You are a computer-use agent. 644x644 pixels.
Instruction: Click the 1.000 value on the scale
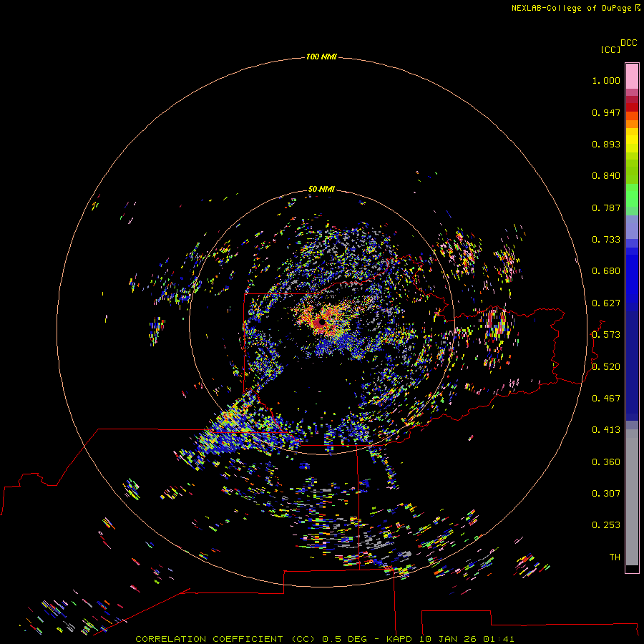[x=606, y=80]
